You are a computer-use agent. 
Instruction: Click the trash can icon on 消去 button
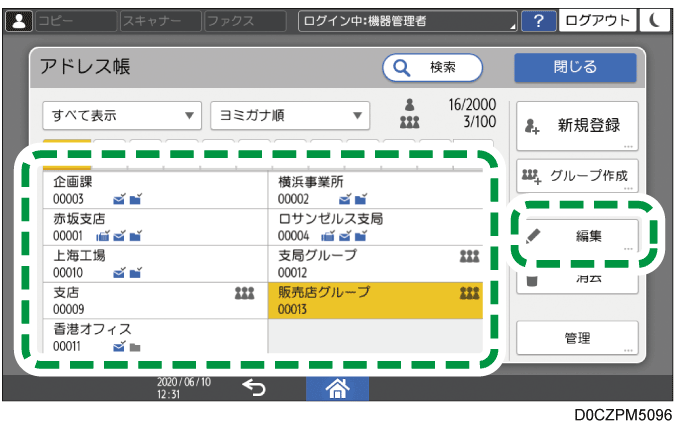click(532, 280)
